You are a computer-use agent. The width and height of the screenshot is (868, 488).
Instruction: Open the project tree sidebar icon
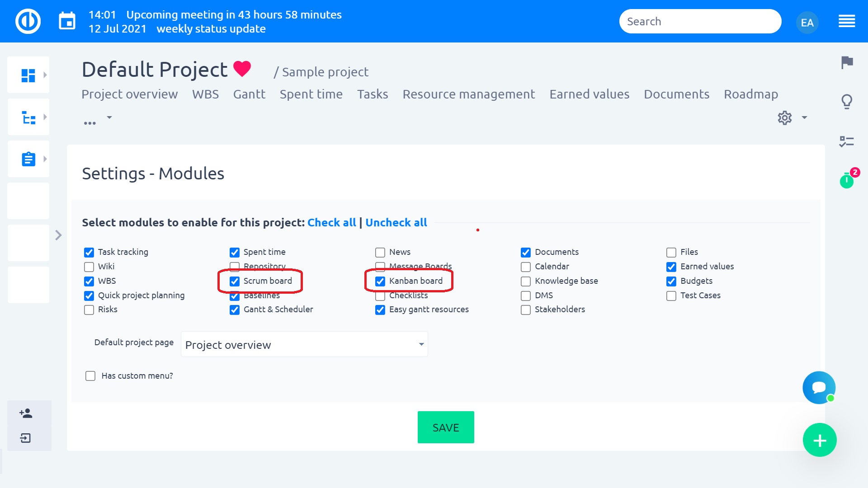28,117
